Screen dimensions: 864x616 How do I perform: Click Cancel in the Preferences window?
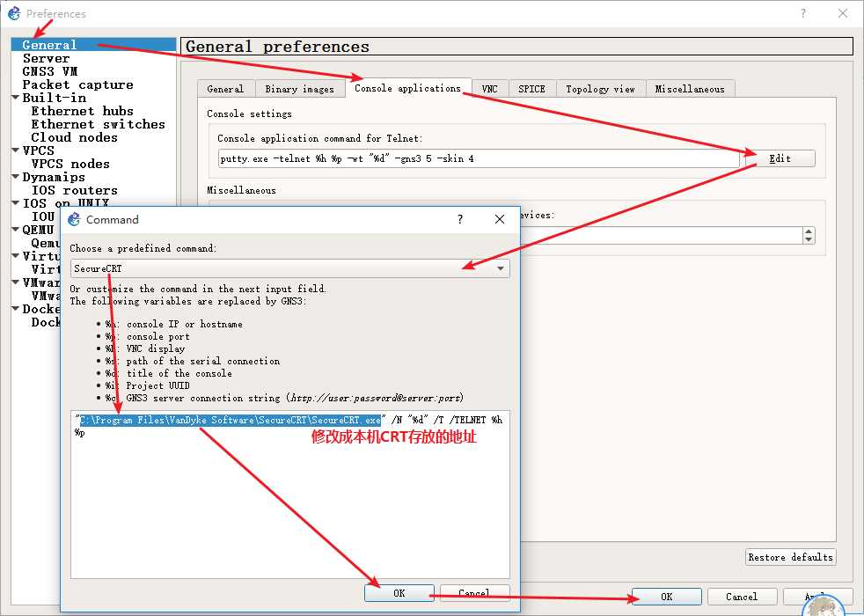tap(742, 596)
